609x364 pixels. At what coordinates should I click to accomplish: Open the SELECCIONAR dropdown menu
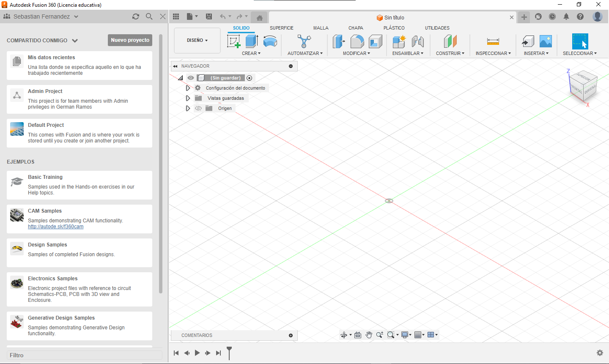(x=580, y=53)
